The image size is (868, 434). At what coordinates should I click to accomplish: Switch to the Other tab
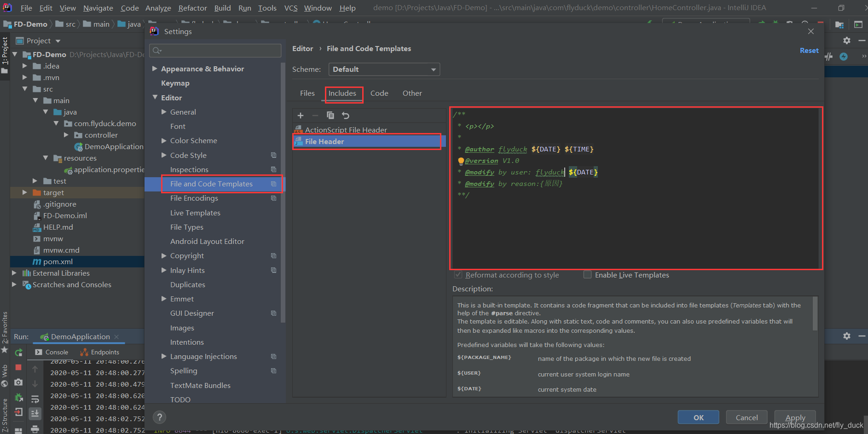tap(412, 93)
